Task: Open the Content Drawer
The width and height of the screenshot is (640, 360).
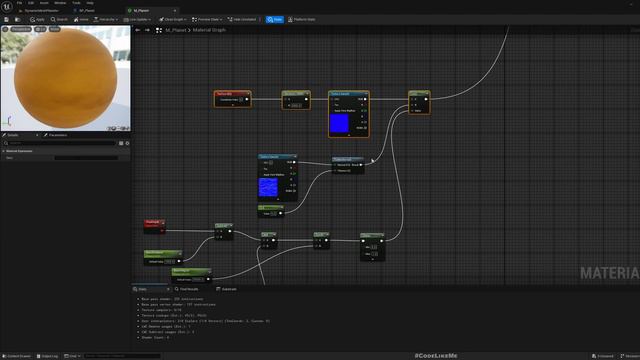Action: (17, 356)
